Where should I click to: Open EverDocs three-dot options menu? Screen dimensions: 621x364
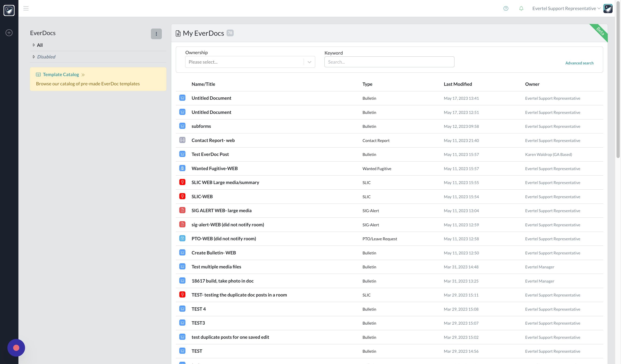pyautogui.click(x=156, y=34)
